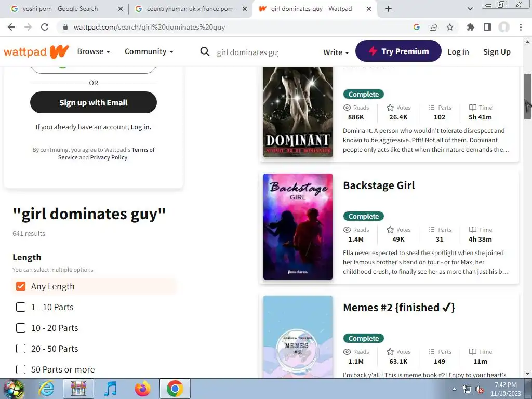
Task: Click the Dominant story description text
Action: [x=426, y=140]
